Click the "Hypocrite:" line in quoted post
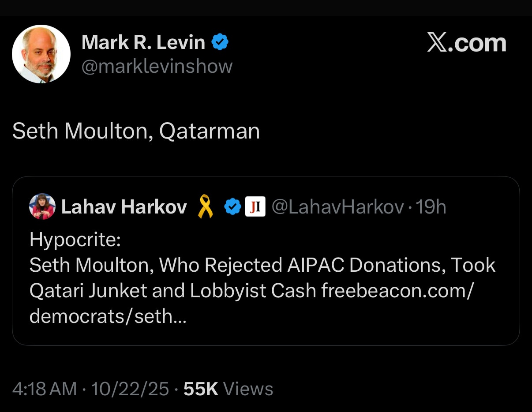The height and width of the screenshot is (412, 532). tap(75, 240)
